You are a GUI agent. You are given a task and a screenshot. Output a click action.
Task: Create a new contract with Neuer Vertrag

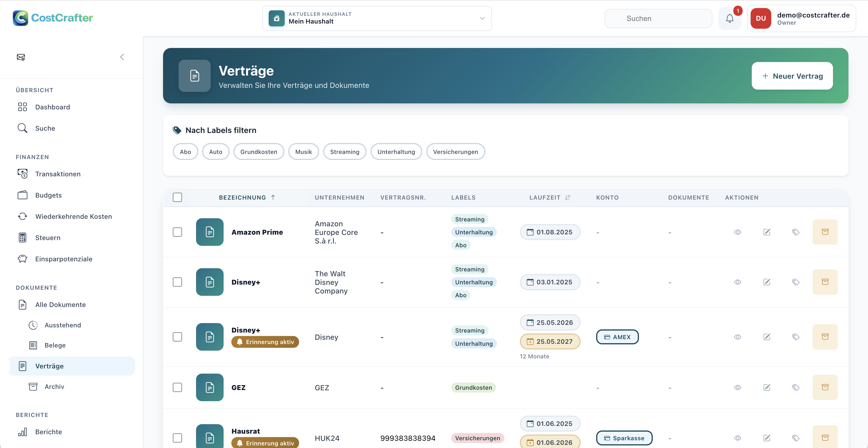pos(792,76)
